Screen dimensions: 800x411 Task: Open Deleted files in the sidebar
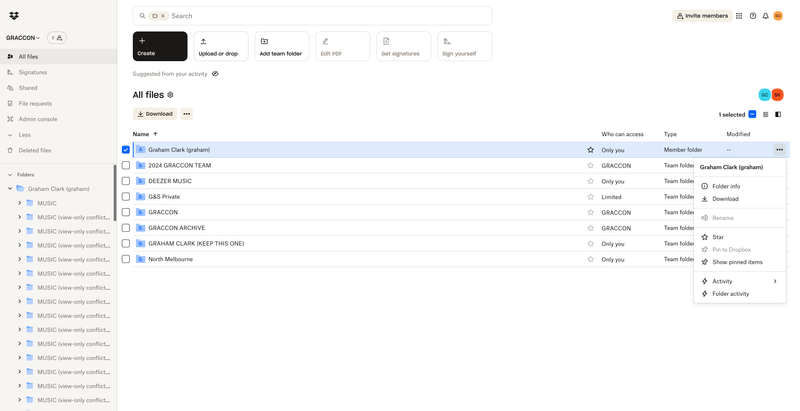coord(34,150)
